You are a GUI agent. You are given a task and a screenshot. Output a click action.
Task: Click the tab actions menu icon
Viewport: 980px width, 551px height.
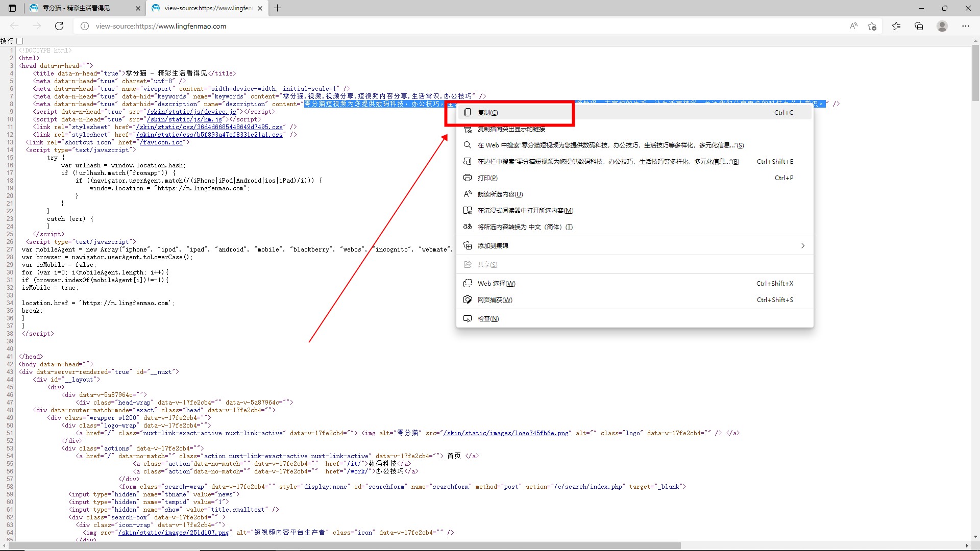[x=12, y=8]
